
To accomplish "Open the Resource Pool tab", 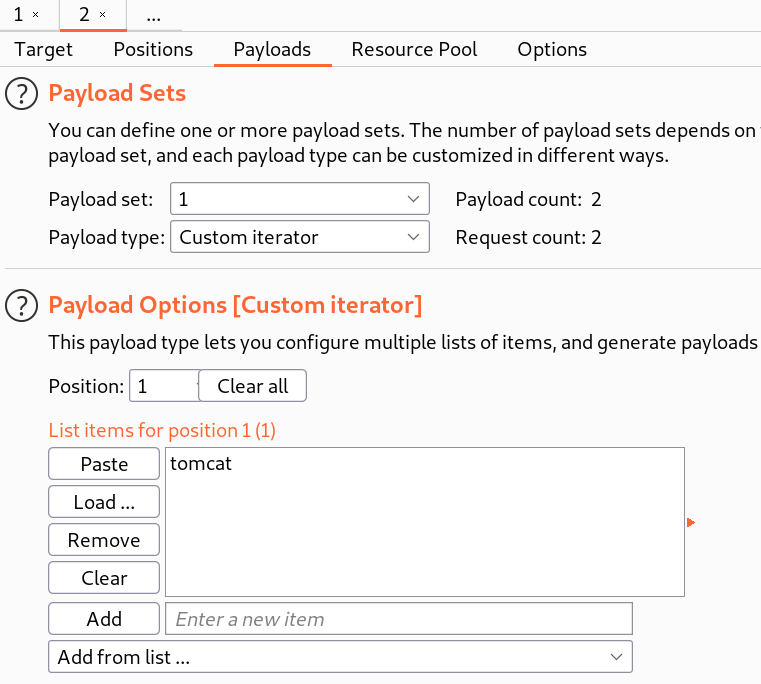I will 414,49.
